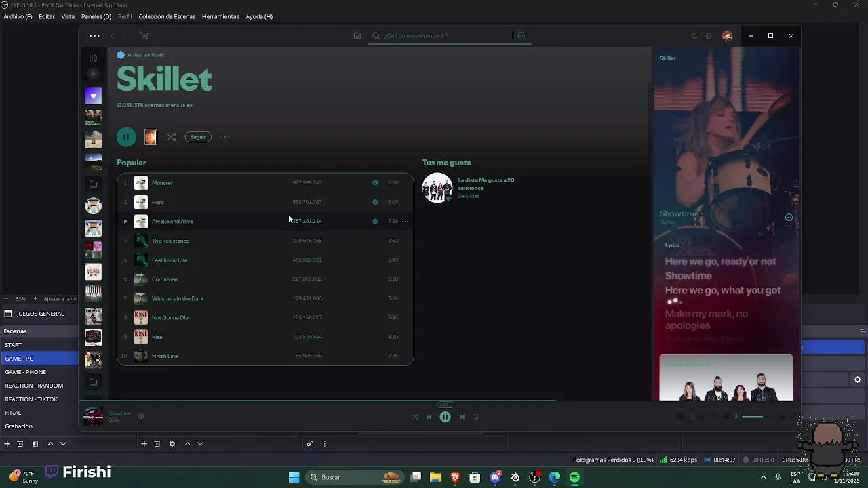Select the track Feel Invincible
Screen dimensions: 868x488
[x=264, y=260]
